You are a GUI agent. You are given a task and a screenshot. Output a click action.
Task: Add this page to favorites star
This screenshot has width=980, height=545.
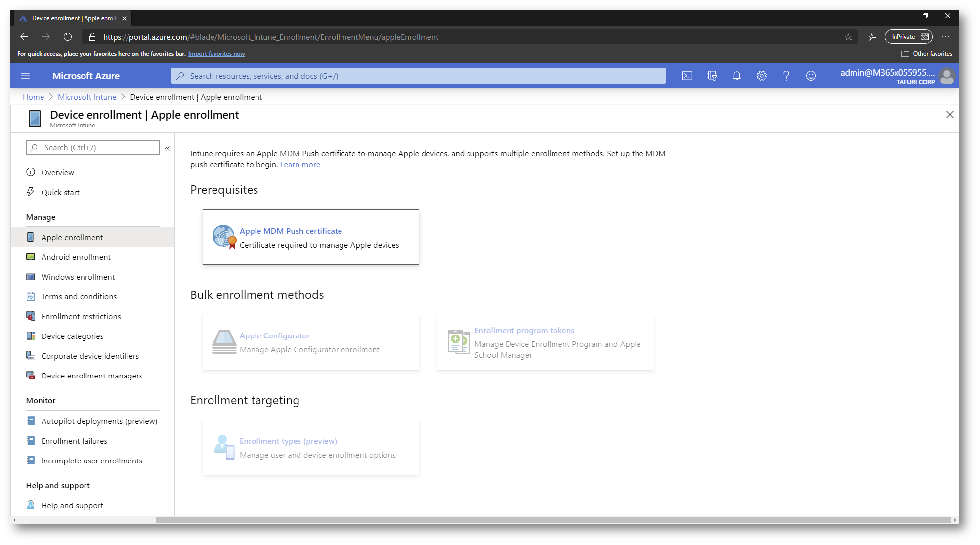click(848, 37)
